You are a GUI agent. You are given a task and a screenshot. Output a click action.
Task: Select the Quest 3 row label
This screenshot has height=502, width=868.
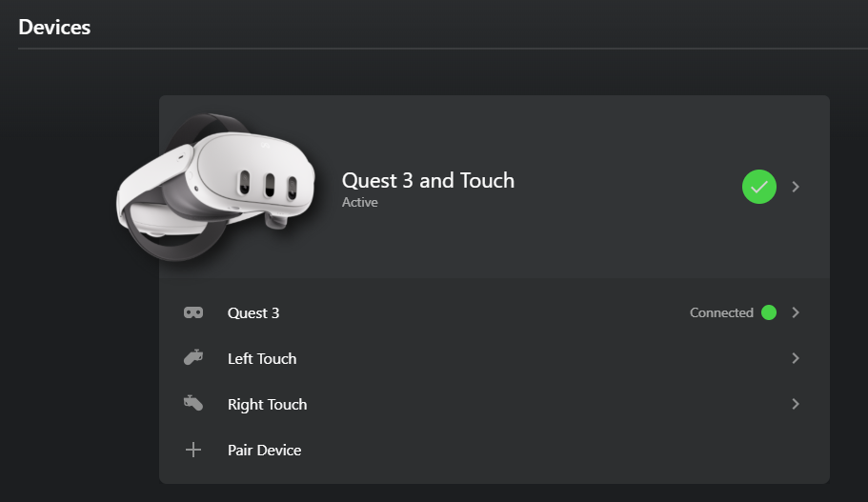pyautogui.click(x=253, y=312)
